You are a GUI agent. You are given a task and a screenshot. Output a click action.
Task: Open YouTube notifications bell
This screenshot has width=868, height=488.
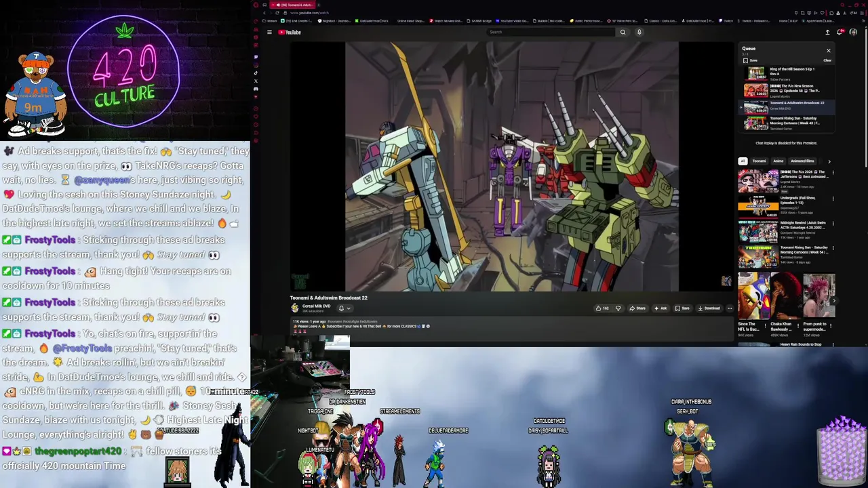(841, 32)
